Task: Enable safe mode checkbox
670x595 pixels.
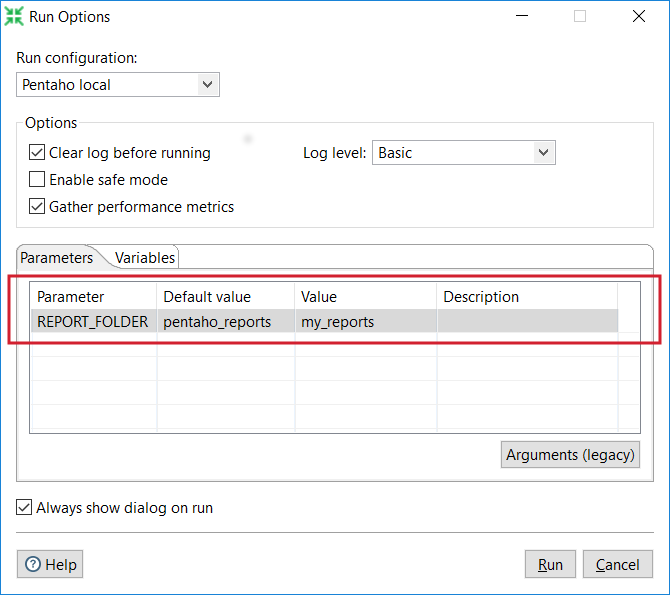Action: point(37,179)
